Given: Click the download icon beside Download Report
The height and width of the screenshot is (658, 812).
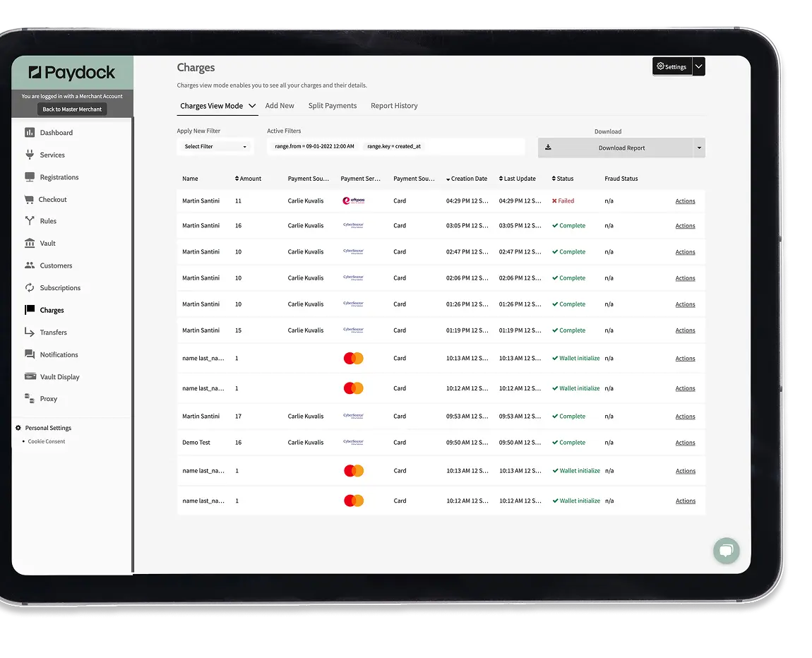Looking at the screenshot, I should pyautogui.click(x=548, y=148).
